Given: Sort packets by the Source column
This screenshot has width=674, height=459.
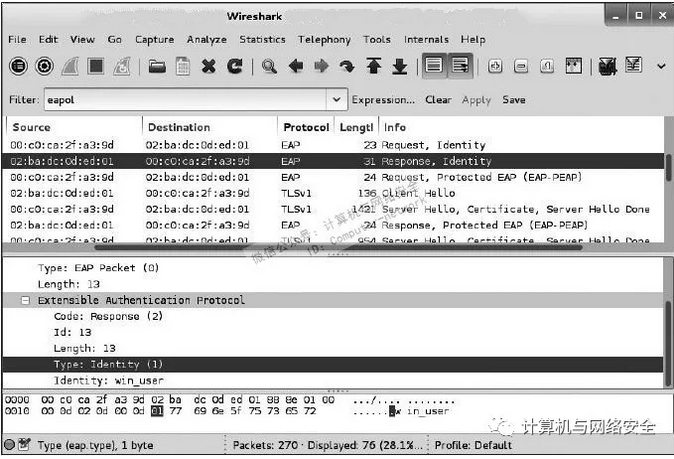Looking at the screenshot, I should [74, 127].
